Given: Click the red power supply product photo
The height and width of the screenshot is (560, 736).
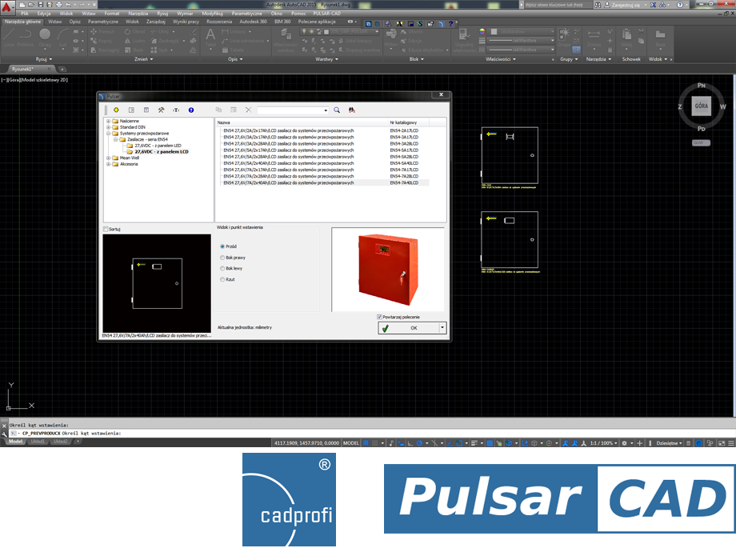Looking at the screenshot, I should point(388,270).
